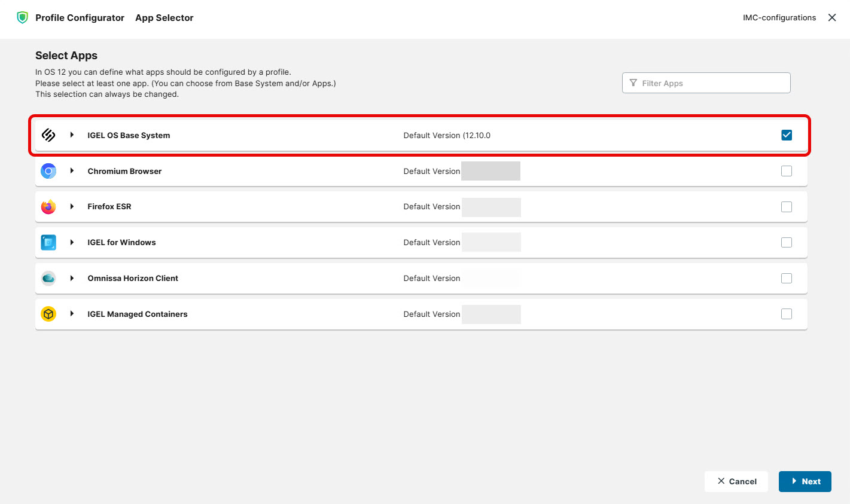Click Default Version in Chromium Browser row
The image size is (850, 504).
(x=432, y=171)
